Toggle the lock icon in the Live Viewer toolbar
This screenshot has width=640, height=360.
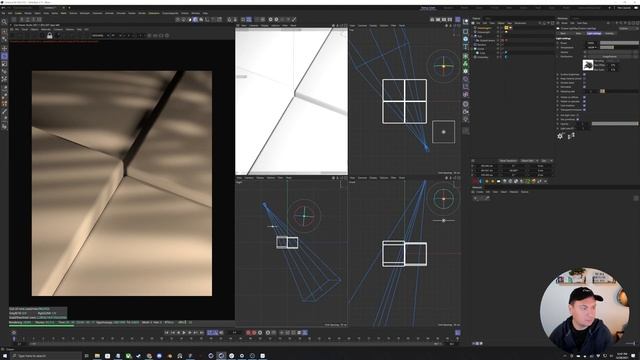(x=49, y=36)
